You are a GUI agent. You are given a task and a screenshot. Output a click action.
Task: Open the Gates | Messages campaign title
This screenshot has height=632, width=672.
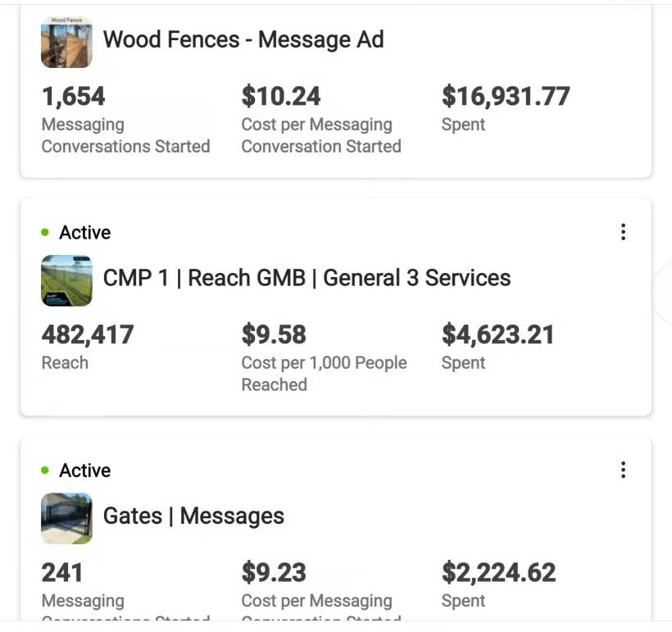193,516
